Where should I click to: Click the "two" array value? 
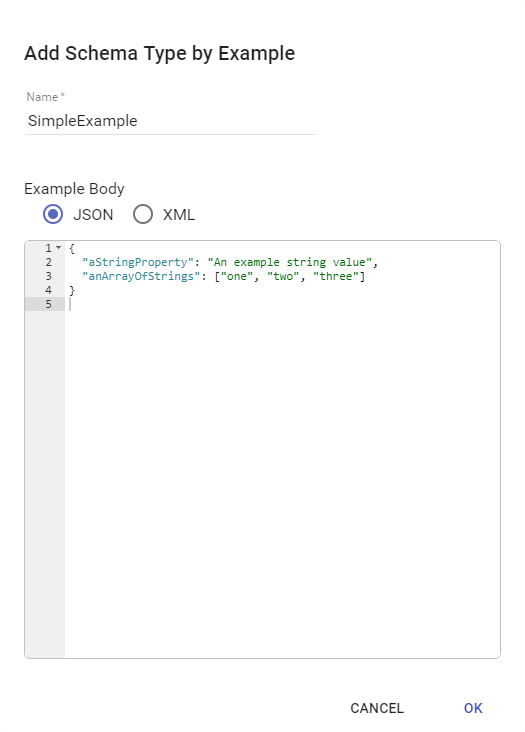click(x=283, y=276)
